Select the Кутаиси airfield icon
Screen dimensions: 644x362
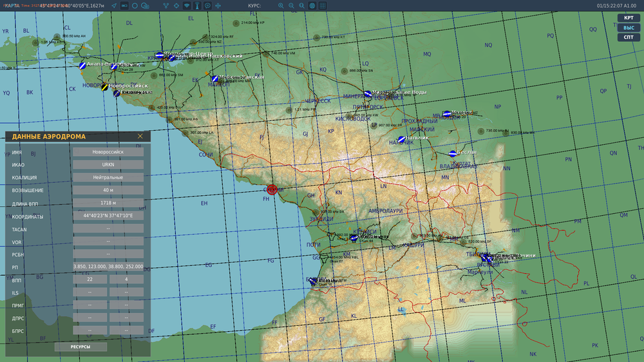(354, 238)
